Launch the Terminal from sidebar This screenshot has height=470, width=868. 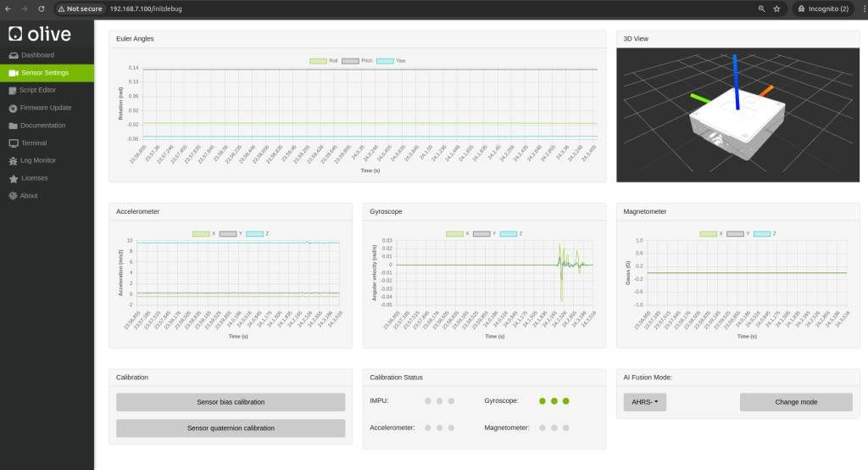[34, 143]
